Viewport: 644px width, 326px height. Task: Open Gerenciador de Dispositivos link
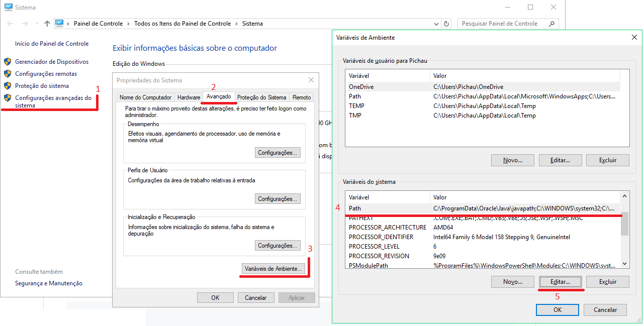point(52,62)
